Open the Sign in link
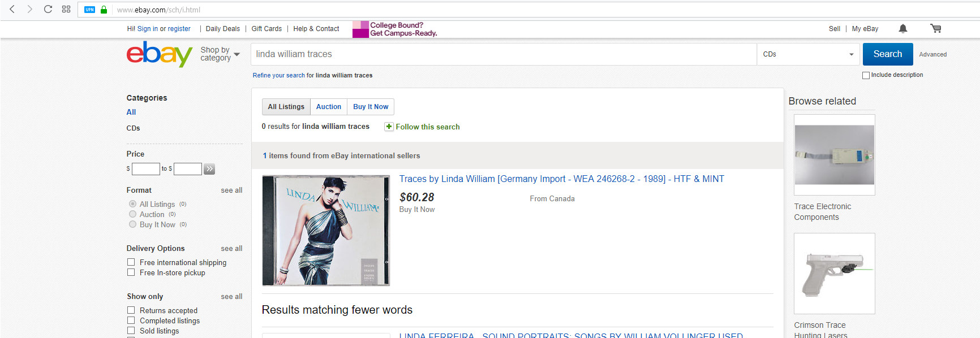The width and height of the screenshot is (980, 338). coord(148,29)
